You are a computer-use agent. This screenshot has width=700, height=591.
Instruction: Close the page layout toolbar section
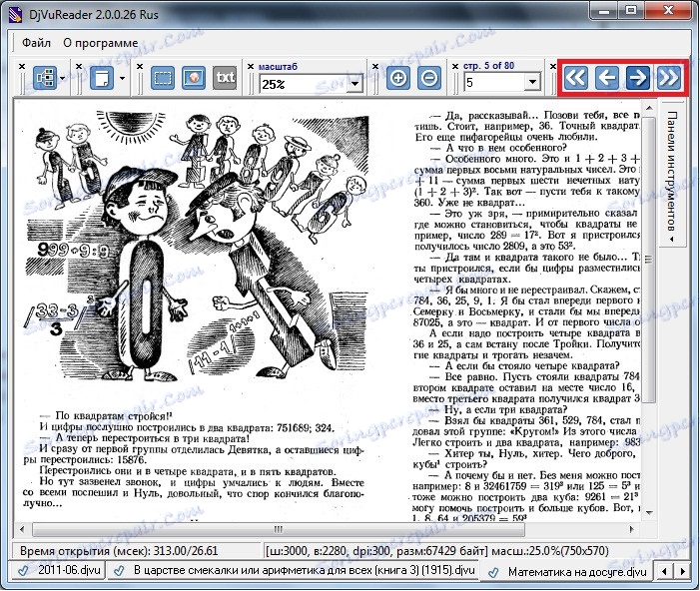[79, 67]
